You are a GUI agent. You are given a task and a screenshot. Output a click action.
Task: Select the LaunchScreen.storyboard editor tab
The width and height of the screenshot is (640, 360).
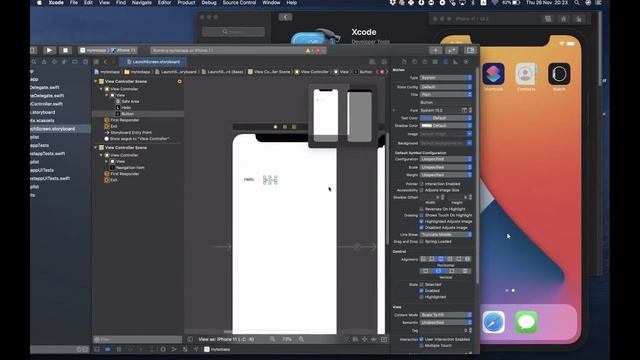tap(153, 62)
